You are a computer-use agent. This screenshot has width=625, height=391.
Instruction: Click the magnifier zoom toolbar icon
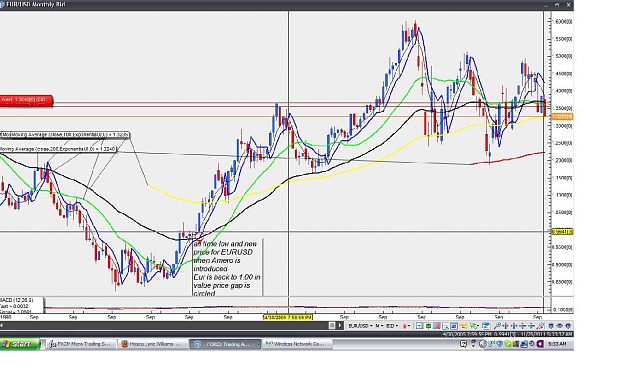click(x=497, y=326)
